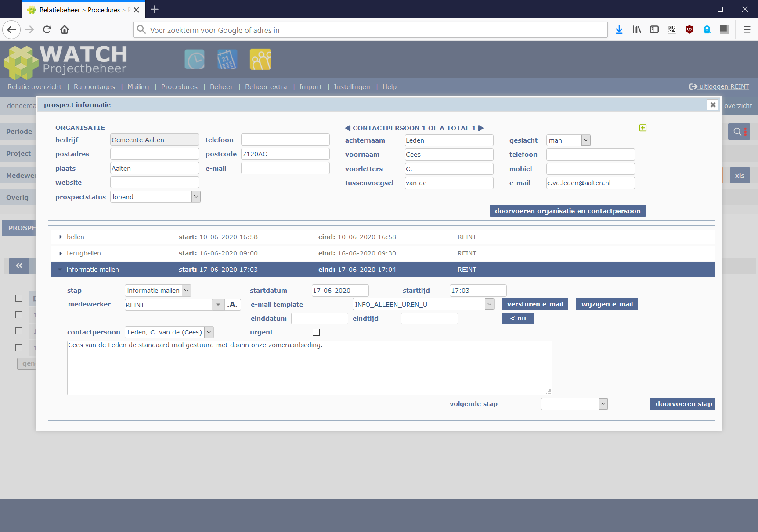Expand the bellen step row

pos(382,237)
